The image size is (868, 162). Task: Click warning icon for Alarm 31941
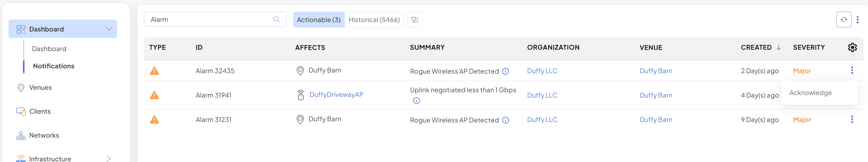(x=154, y=95)
